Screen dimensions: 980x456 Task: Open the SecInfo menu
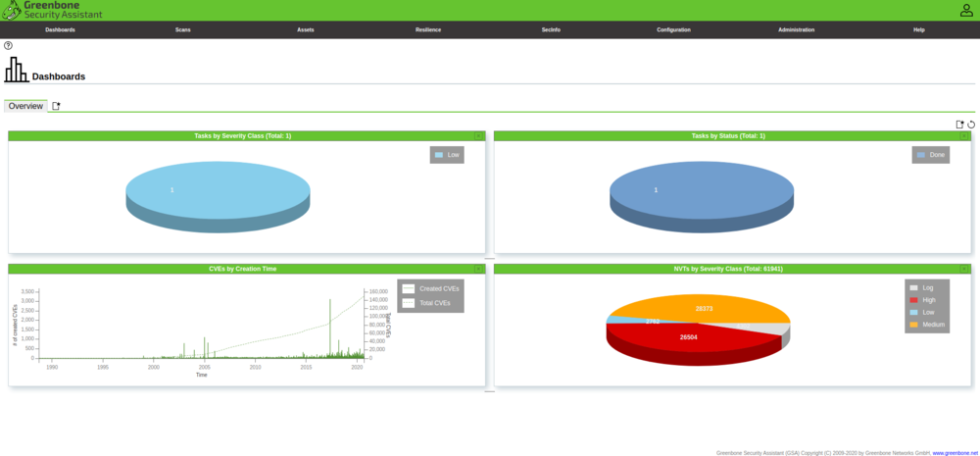tap(551, 30)
